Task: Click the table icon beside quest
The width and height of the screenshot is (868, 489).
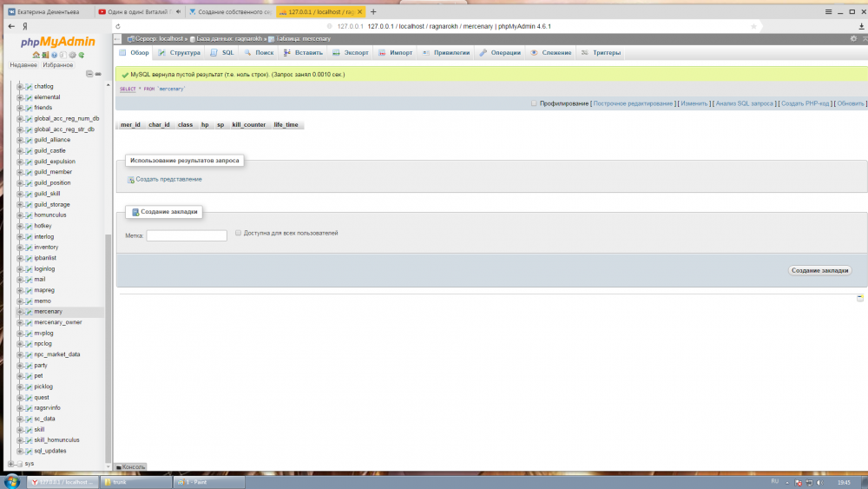Action: pyautogui.click(x=28, y=397)
